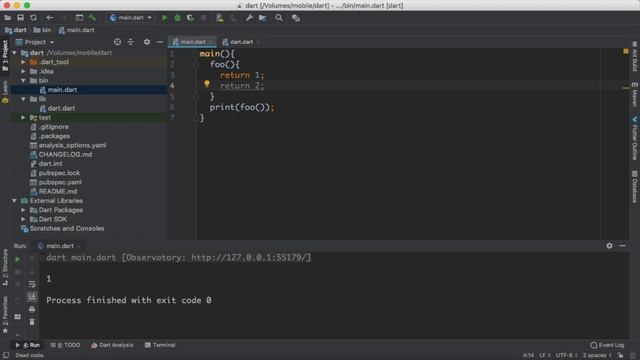The image size is (640, 360).
Task: Click the fold marker beside foo() line
Action: coord(196,64)
